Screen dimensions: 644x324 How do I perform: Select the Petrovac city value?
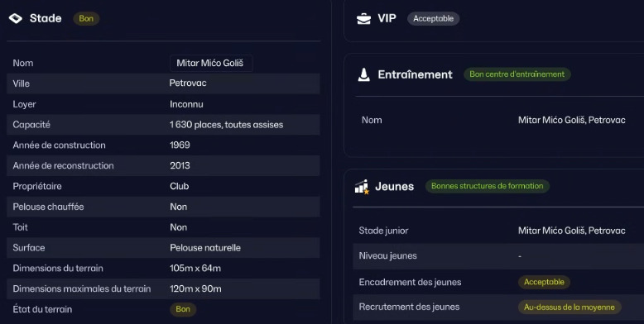click(188, 83)
